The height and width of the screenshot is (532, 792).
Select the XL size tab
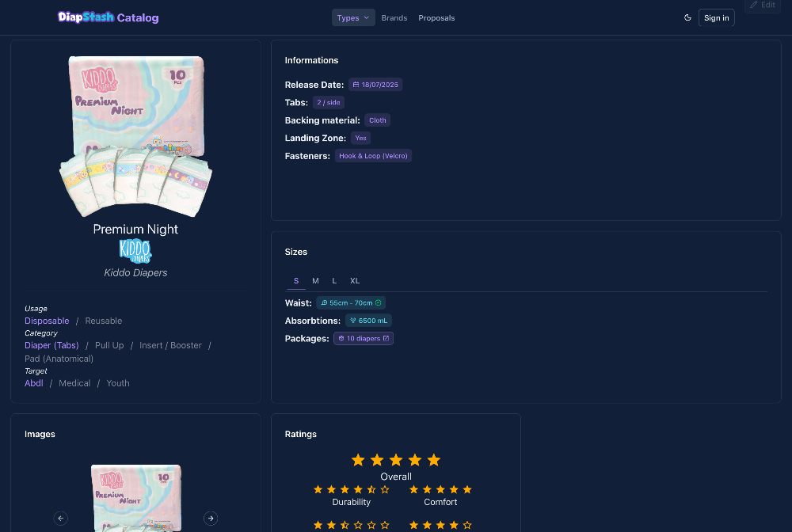[355, 281]
